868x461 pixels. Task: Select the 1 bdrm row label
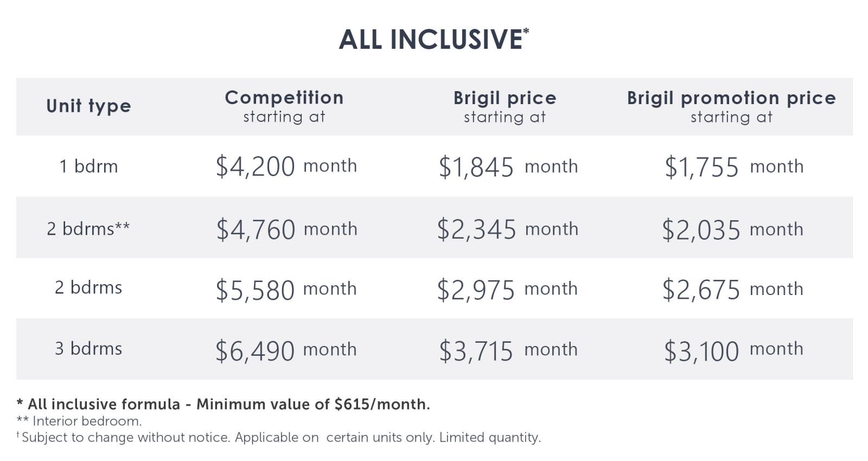coord(88,166)
